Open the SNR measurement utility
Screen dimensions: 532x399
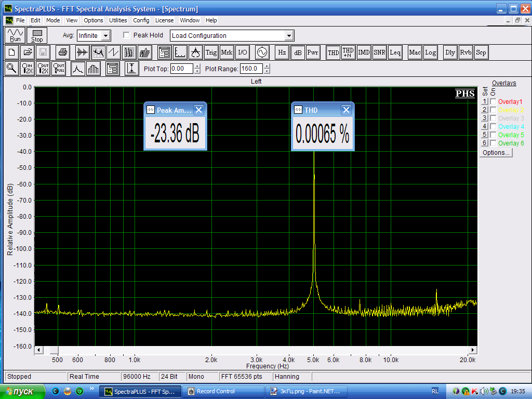tap(380, 52)
